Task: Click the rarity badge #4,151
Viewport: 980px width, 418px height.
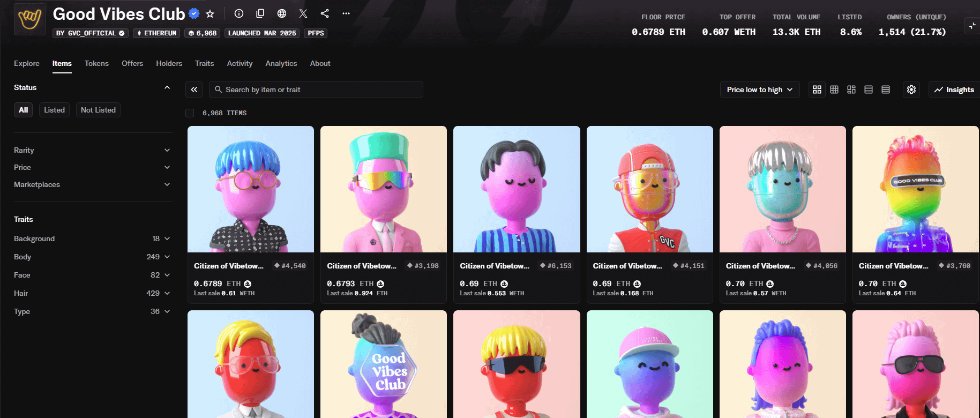Action: (689, 266)
